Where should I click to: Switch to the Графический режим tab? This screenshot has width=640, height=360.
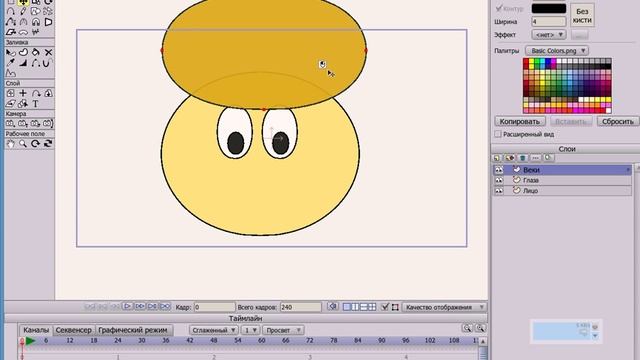(x=133, y=330)
